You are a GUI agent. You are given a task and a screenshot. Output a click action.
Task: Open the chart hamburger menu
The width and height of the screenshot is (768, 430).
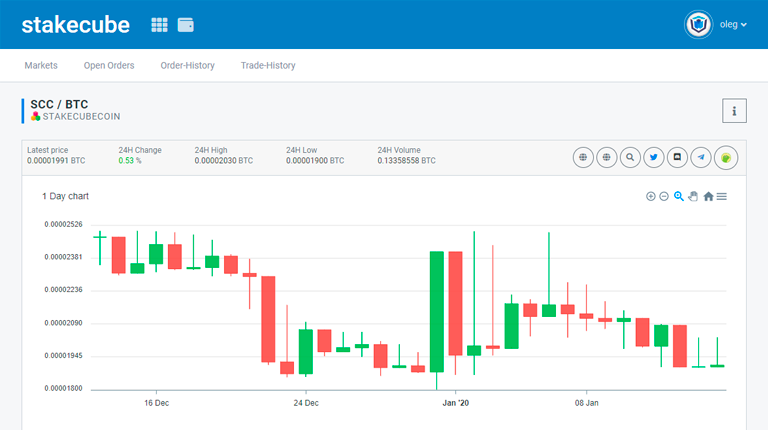coord(721,196)
